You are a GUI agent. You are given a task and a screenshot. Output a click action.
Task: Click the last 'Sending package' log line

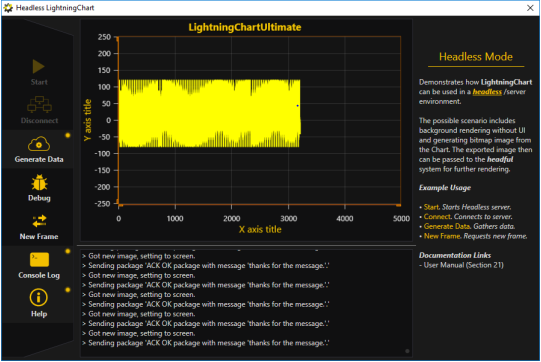point(205,343)
